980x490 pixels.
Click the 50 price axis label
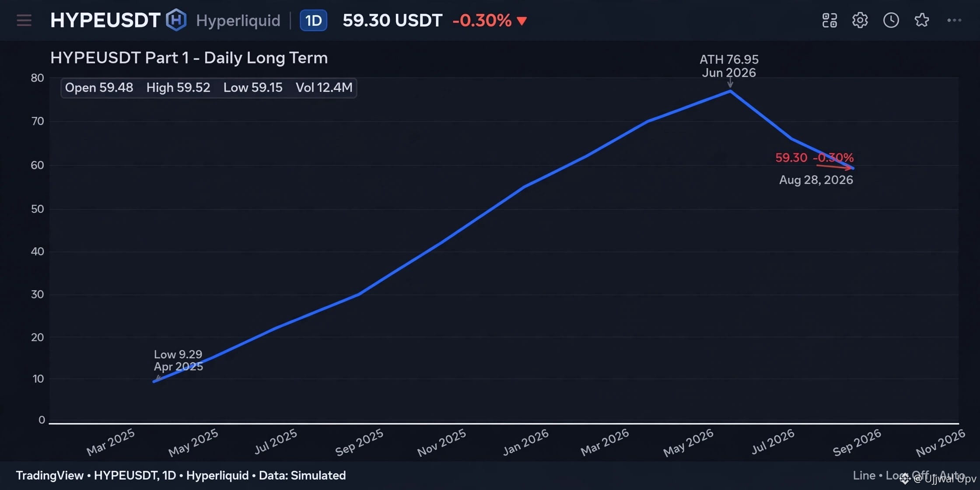point(37,209)
